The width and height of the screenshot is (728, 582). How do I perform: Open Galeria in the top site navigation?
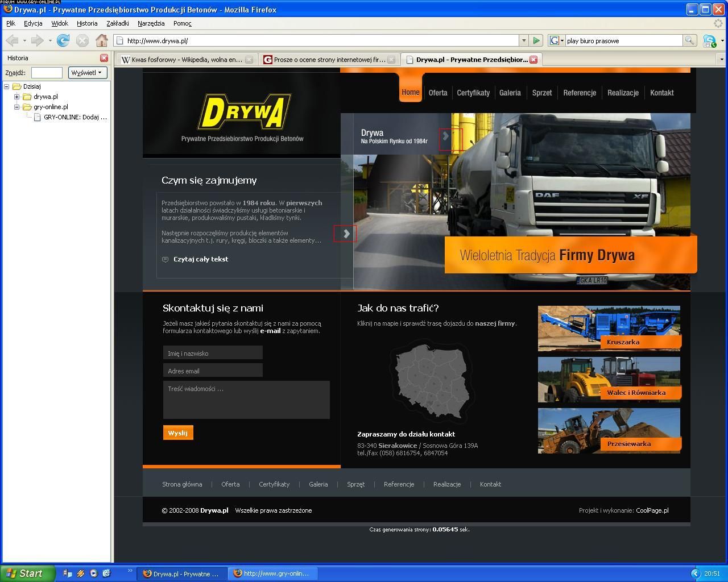click(x=510, y=93)
